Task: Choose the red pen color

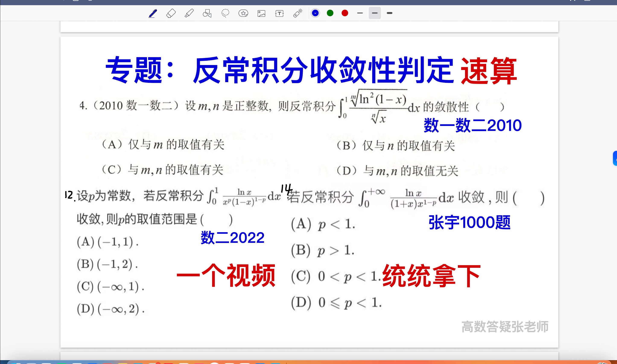Action: pyautogui.click(x=345, y=13)
